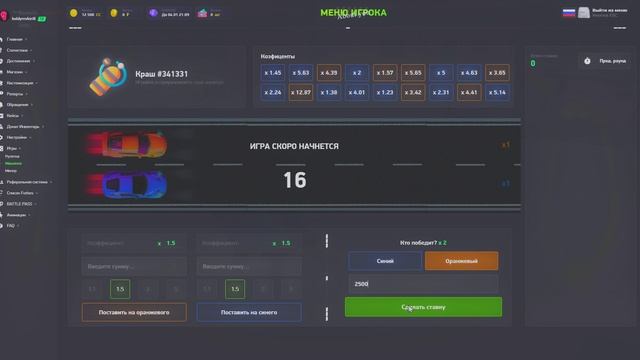This screenshot has width=640, height=360.
Task: Click the sum input in the blue bet panel
Action: 249,266
